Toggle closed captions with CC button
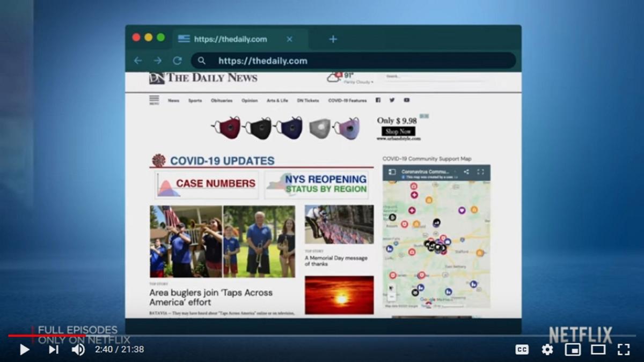Image resolution: width=644 pixels, height=362 pixels. coord(522,350)
